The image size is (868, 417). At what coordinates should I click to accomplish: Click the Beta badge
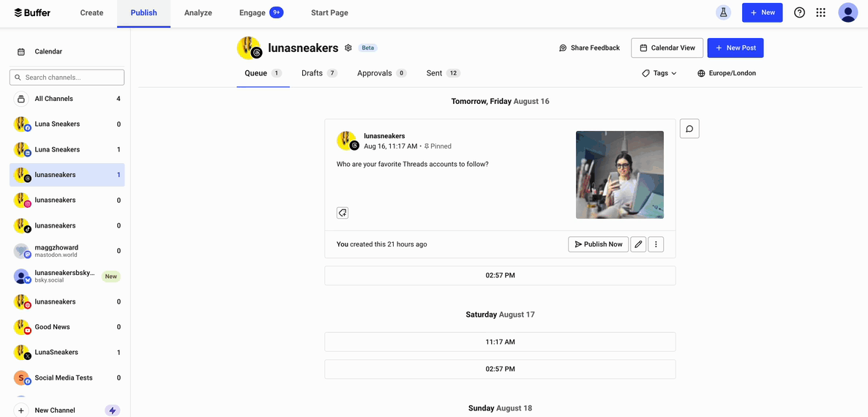[368, 48]
